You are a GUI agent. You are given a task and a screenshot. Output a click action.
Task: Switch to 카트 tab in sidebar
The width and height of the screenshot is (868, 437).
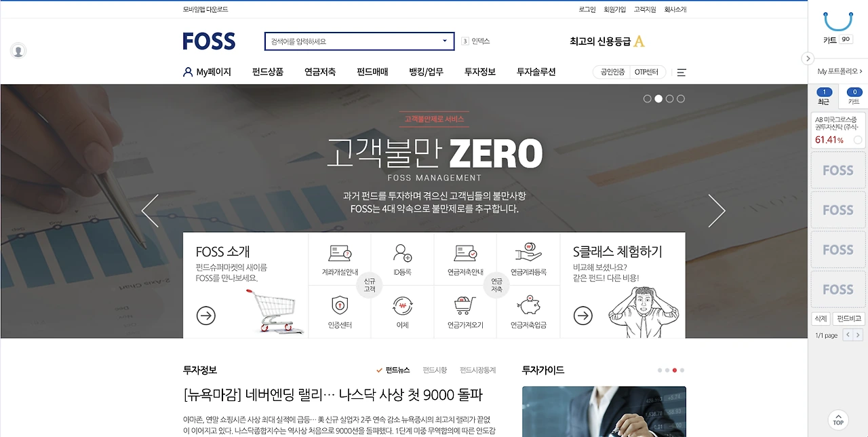(854, 96)
